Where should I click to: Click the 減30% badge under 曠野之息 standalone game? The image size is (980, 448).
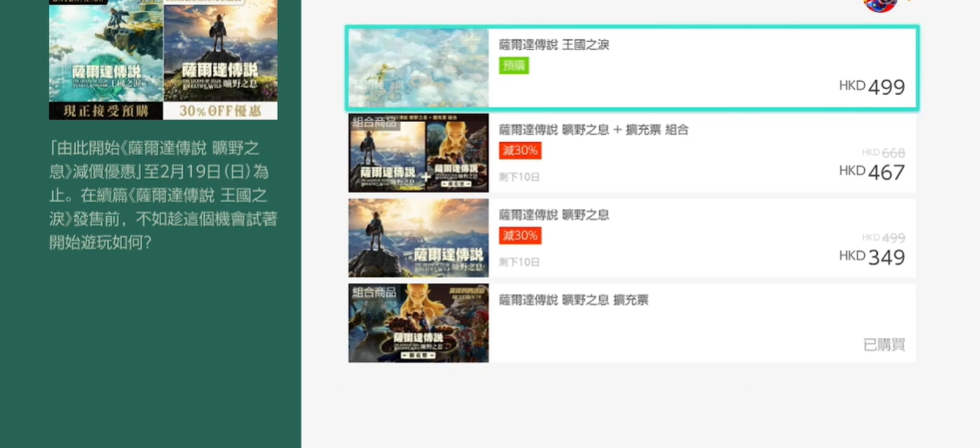[520, 235]
